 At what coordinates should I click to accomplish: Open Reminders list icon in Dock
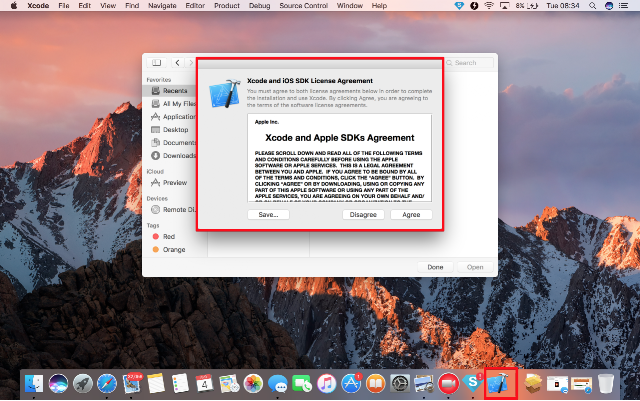pyautogui.click(x=180, y=384)
